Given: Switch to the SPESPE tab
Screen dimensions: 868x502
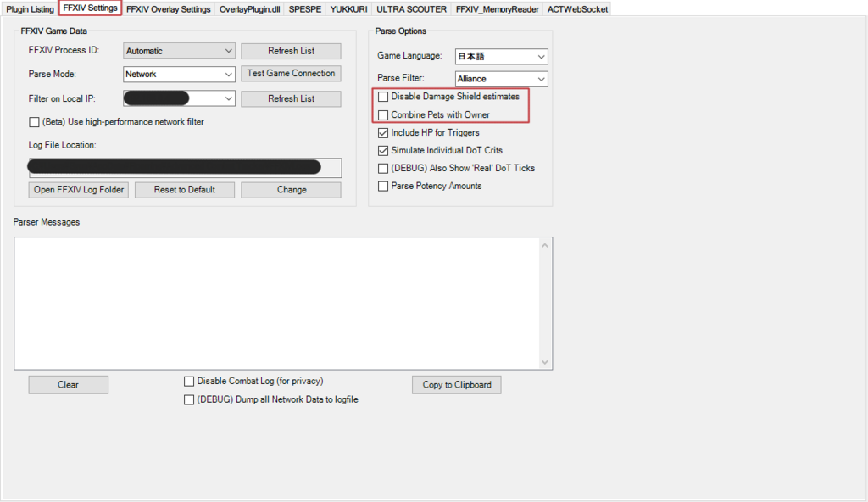Looking at the screenshot, I should [305, 9].
